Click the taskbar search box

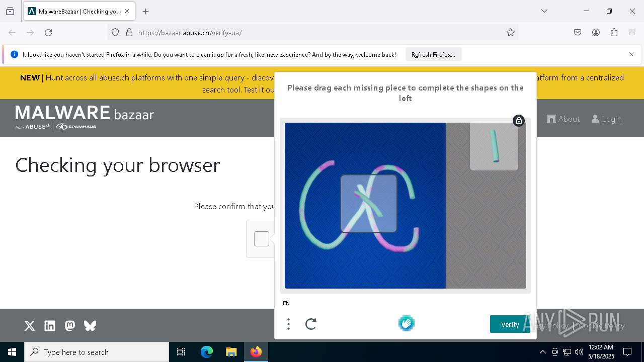tap(97, 352)
